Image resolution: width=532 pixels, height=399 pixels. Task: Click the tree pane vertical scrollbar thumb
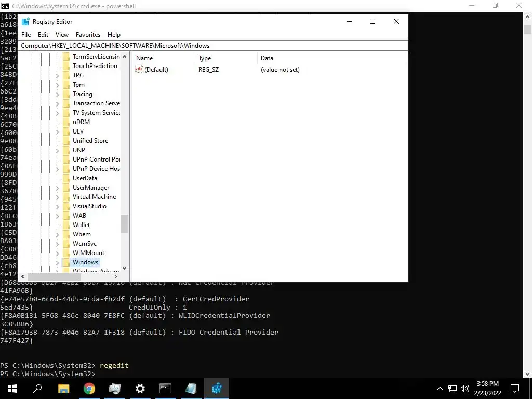(x=125, y=224)
